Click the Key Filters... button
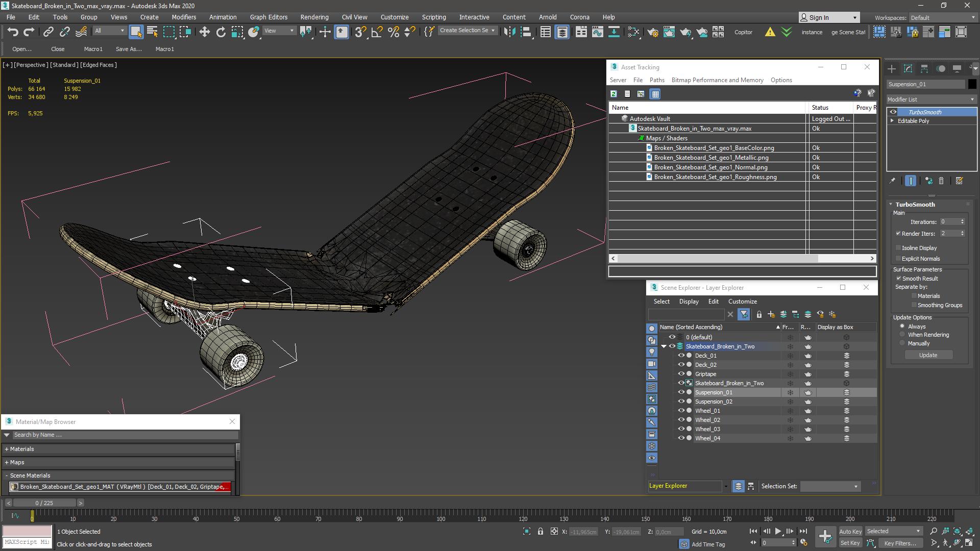This screenshot has width=980, height=551. [x=900, y=543]
